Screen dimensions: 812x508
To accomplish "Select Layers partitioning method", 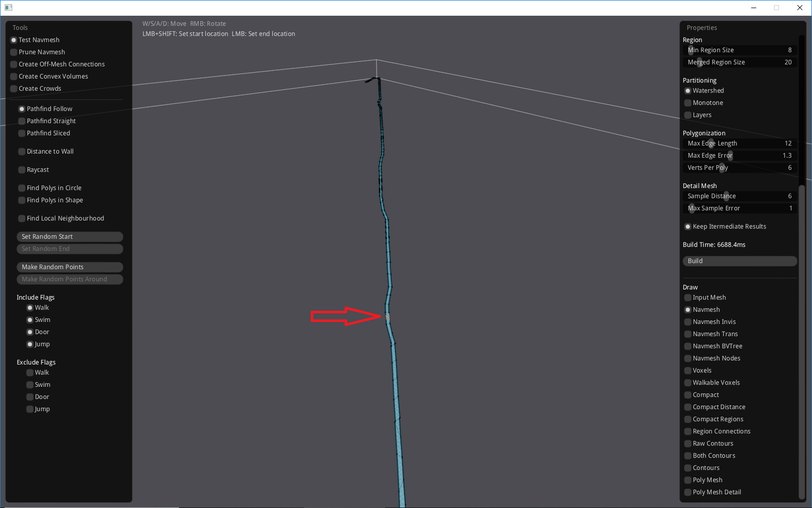I will coord(688,115).
